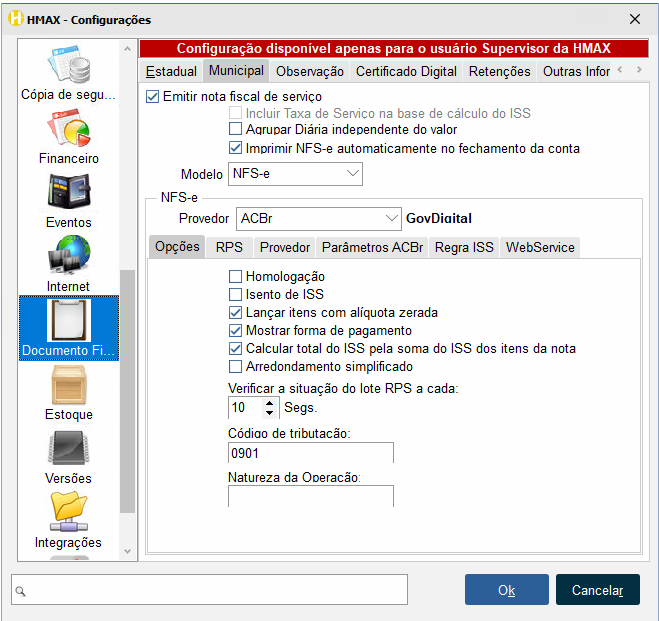Increase the RPS check seconds stepper
The width and height of the screenshot is (659, 621).
270,403
